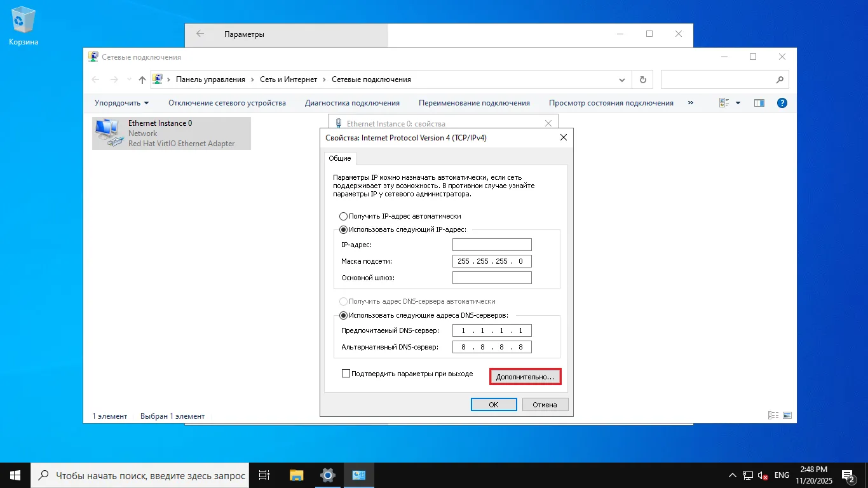The height and width of the screenshot is (488, 868).
Task: Select Получить адрес DNS-сервера автоматически radio
Action: coord(343,301)
